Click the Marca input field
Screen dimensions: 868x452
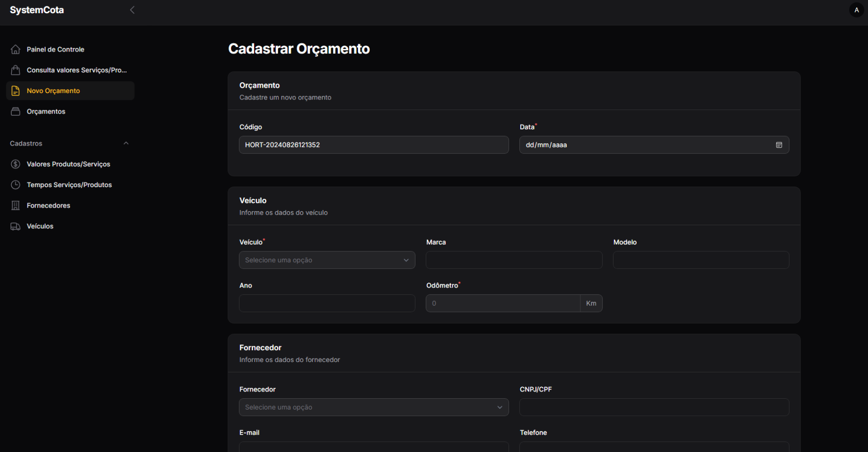[514, 260]
